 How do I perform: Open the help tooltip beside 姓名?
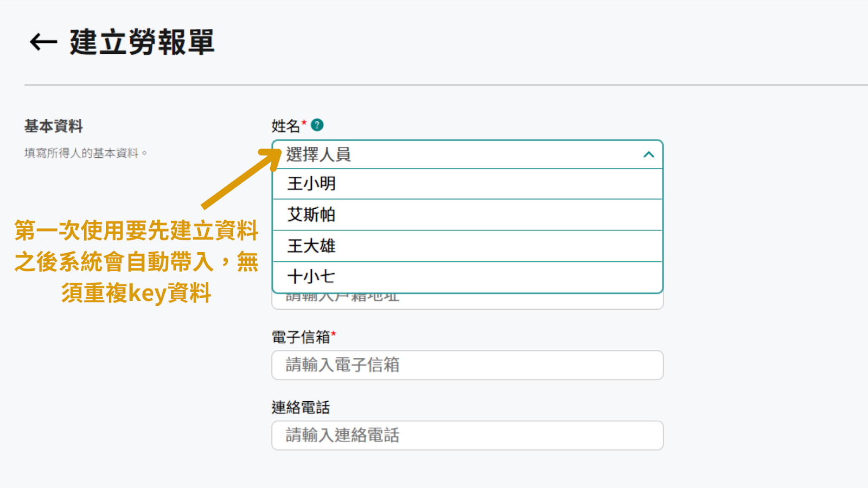point(317,125)
